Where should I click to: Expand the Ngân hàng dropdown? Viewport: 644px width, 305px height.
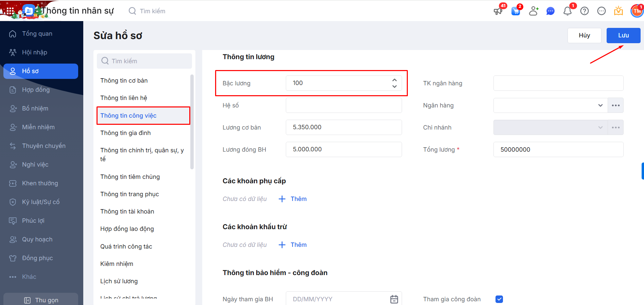tap(600, 105)
